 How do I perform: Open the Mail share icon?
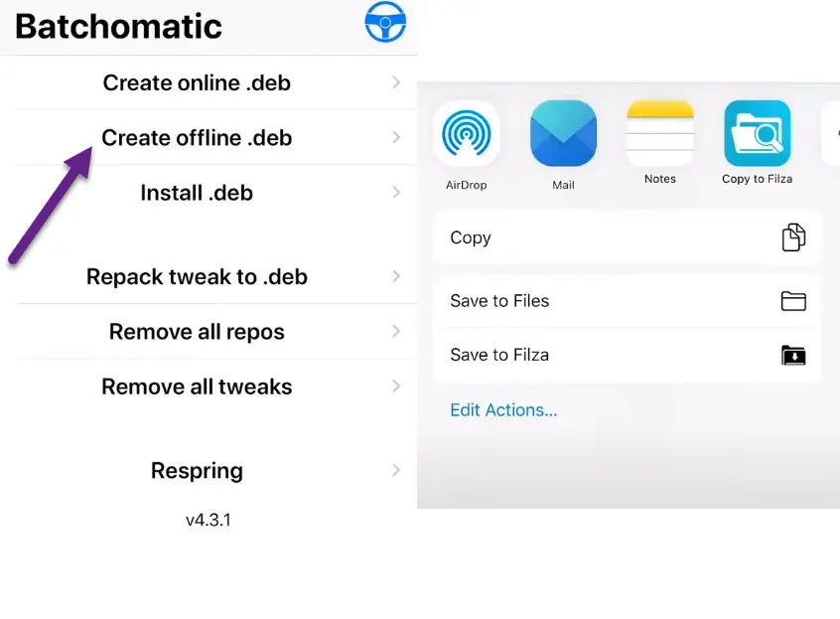[x=563, y=133]
